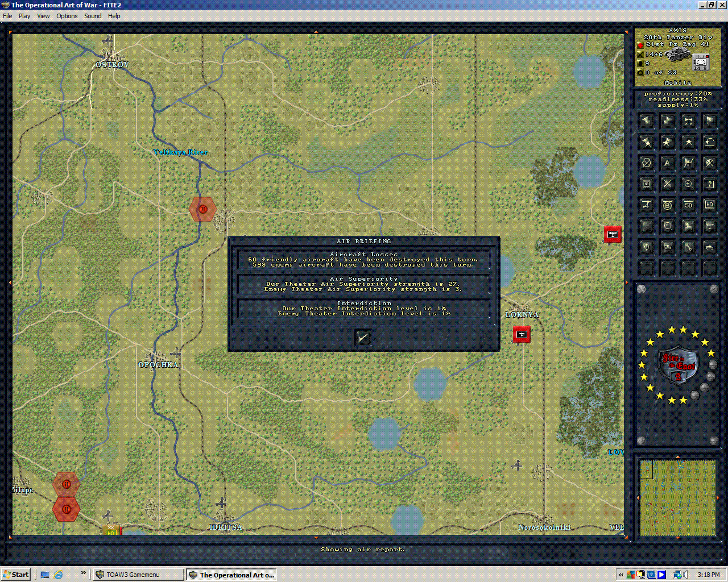Expand hidden system tray icons
Image resolution: width=728 pixels, height=582 pixels.
(621, 575)
